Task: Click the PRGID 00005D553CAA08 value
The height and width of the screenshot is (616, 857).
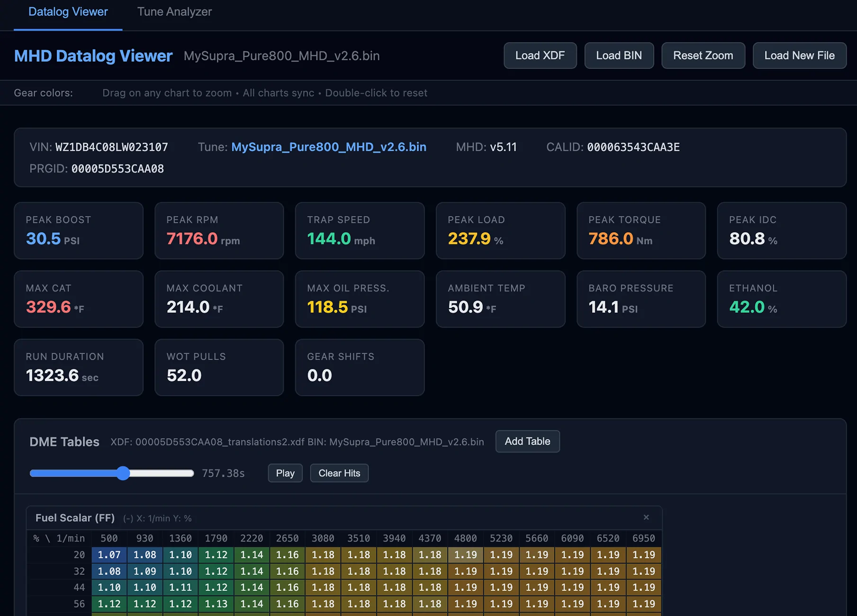Action: 117,169
